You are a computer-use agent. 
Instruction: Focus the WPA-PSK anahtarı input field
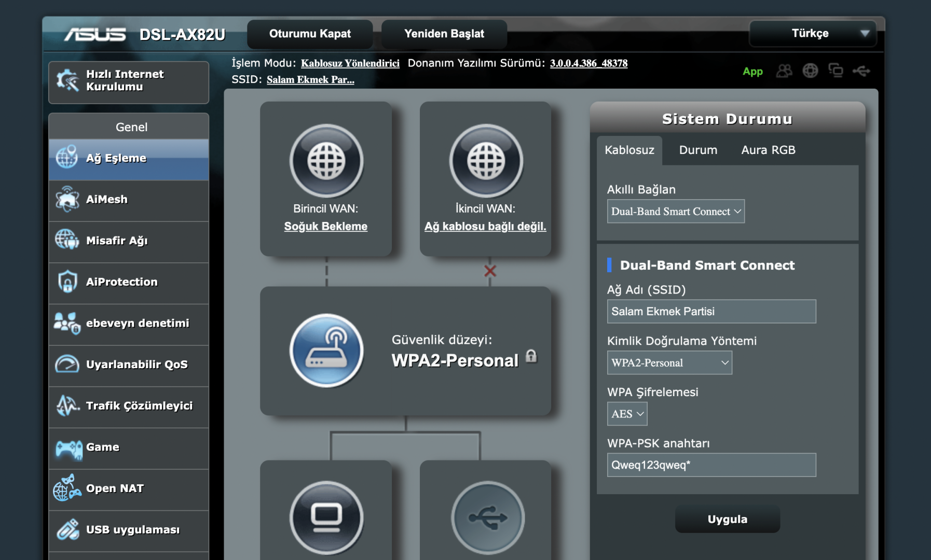711,465
